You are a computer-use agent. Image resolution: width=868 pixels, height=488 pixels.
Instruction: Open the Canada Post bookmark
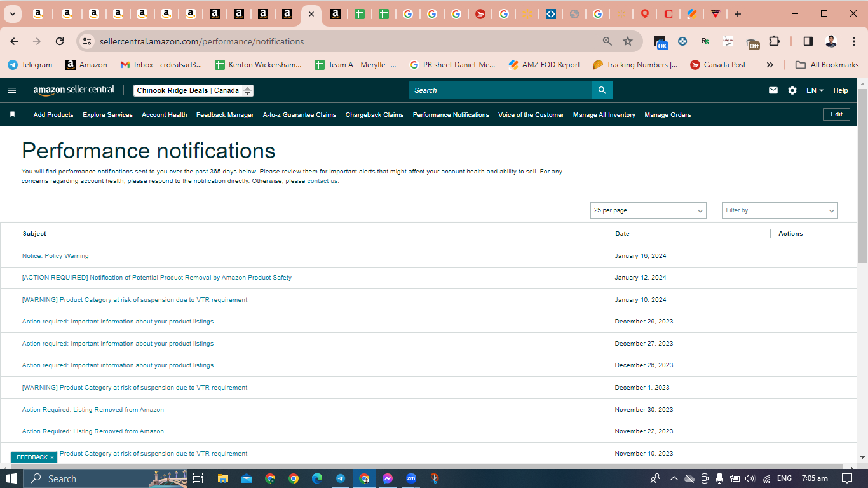718,65
